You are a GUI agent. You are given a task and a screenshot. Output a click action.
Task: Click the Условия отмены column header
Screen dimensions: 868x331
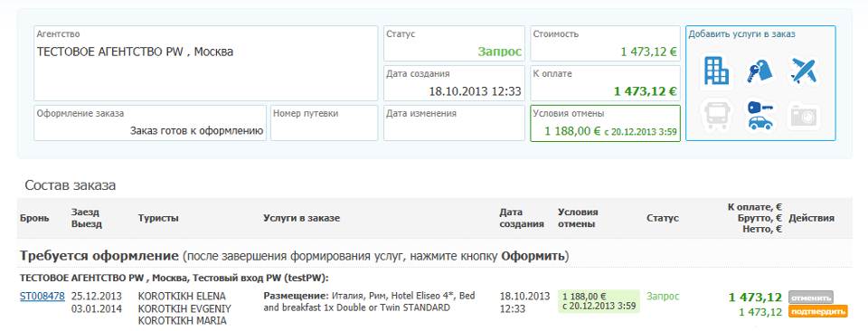click(578, 218)
